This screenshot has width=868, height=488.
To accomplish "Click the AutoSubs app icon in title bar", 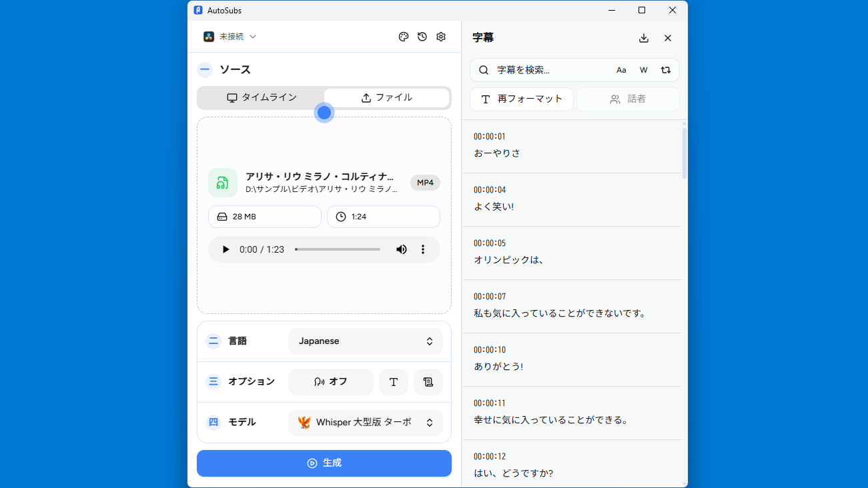I will pyautogui.click(x=198, y=10).
